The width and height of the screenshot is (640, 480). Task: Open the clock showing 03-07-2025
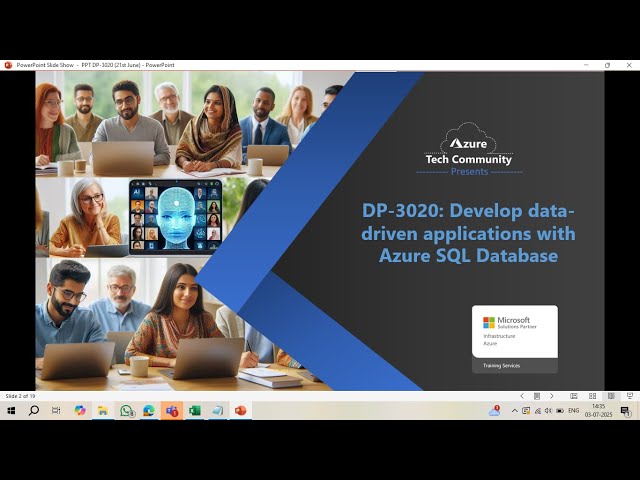(x=598, y=411)
